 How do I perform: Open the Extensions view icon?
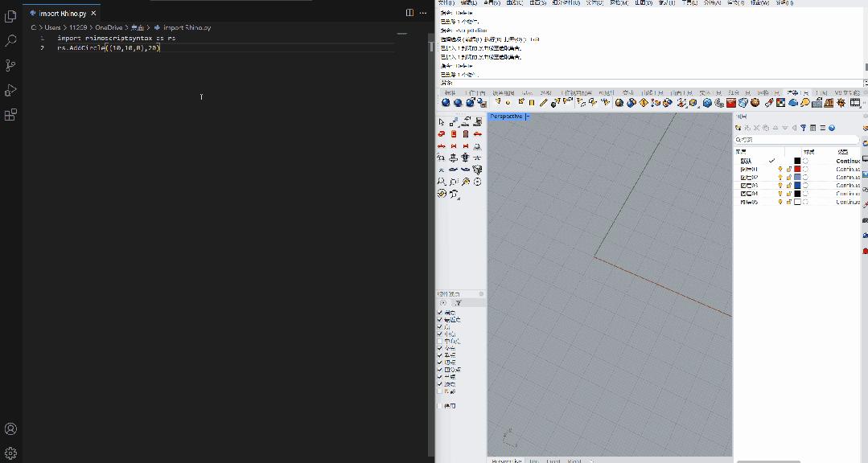[10, 115]
